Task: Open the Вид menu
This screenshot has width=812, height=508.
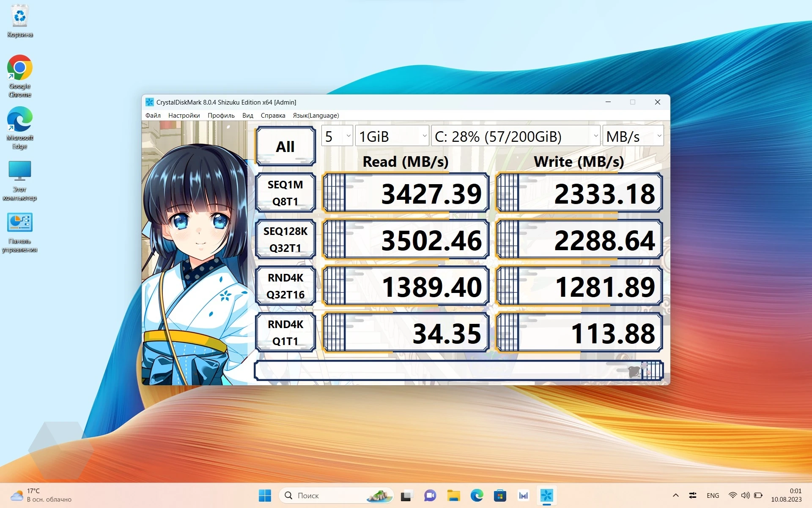Action: pyautogui.click(x=248, y=116)
